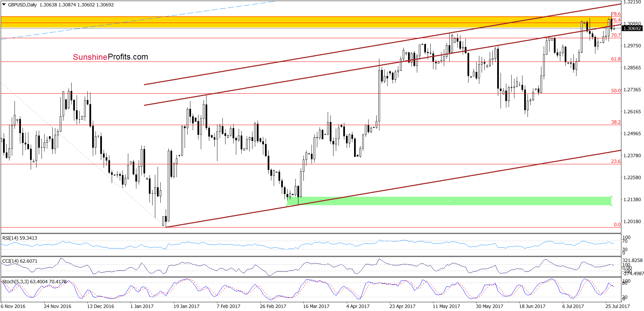Click the 1.24965 price axis value

point(632,134)
